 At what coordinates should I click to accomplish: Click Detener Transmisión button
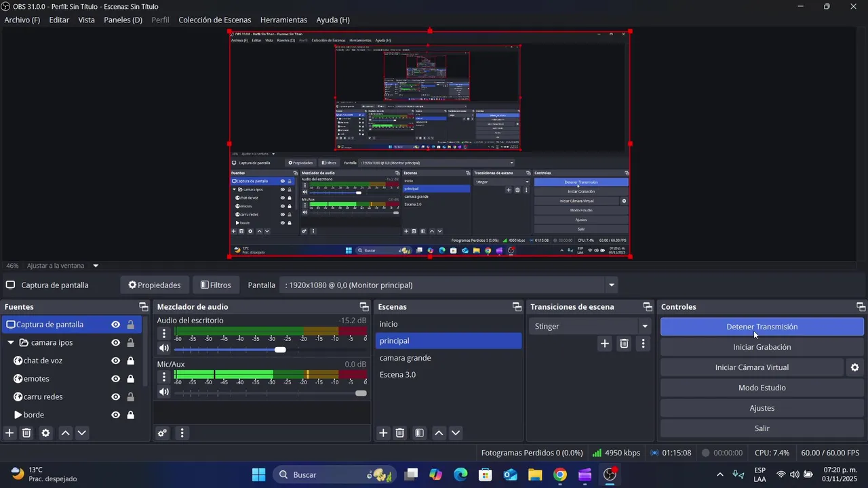(x=762, y=327)
